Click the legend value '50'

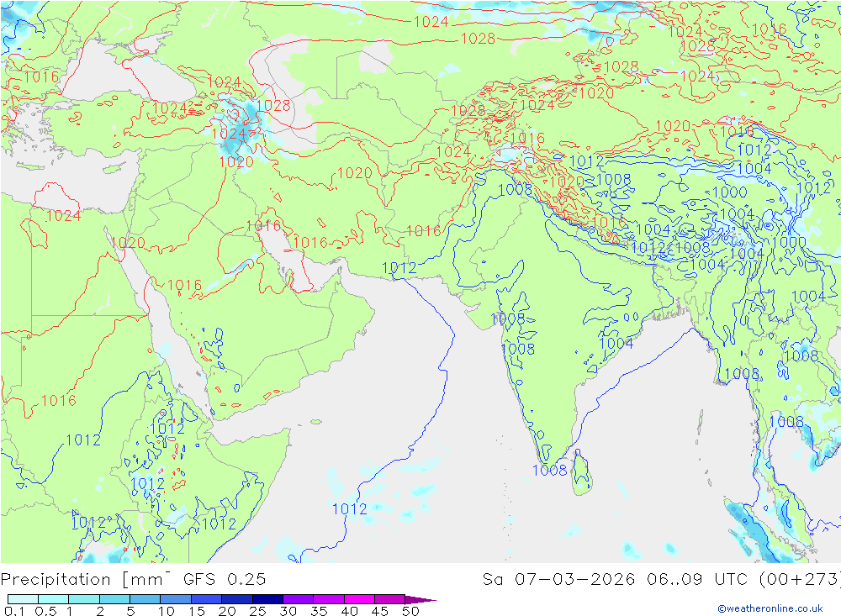(410, 611)
